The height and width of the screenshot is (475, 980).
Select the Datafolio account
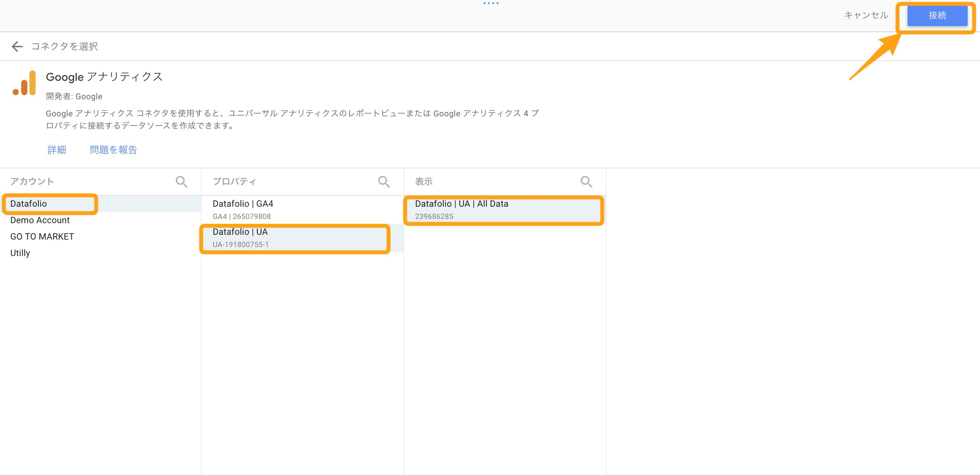click(x=101, y=204)
